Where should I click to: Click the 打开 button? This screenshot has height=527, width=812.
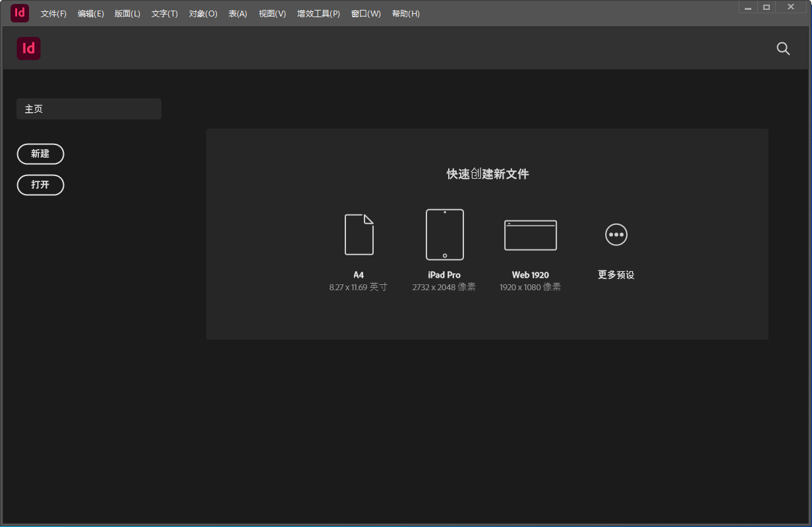(x=40, y=185)
